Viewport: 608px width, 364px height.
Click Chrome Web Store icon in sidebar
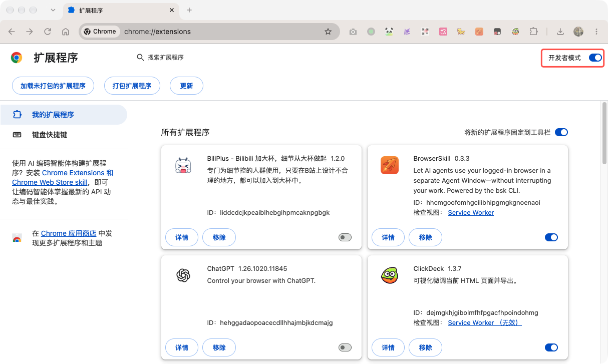coord(17,238)
